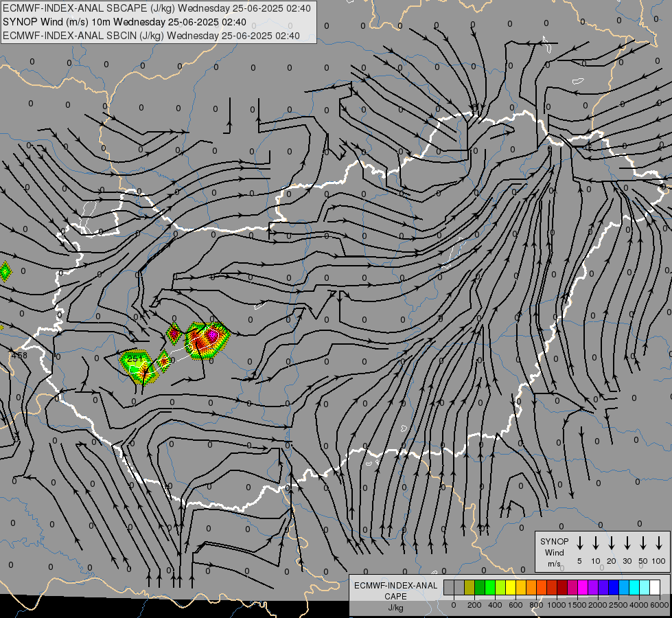Pick the pure blue swatch left of 2500

(613, 587)
